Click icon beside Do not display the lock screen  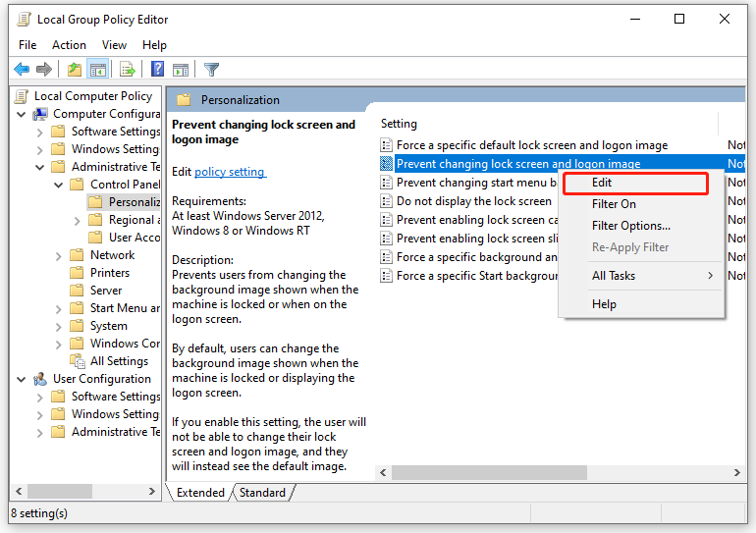tap(386, 201)
